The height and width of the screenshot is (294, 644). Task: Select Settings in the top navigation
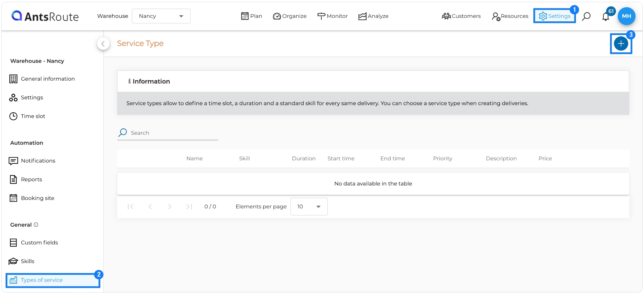[554, 16]
